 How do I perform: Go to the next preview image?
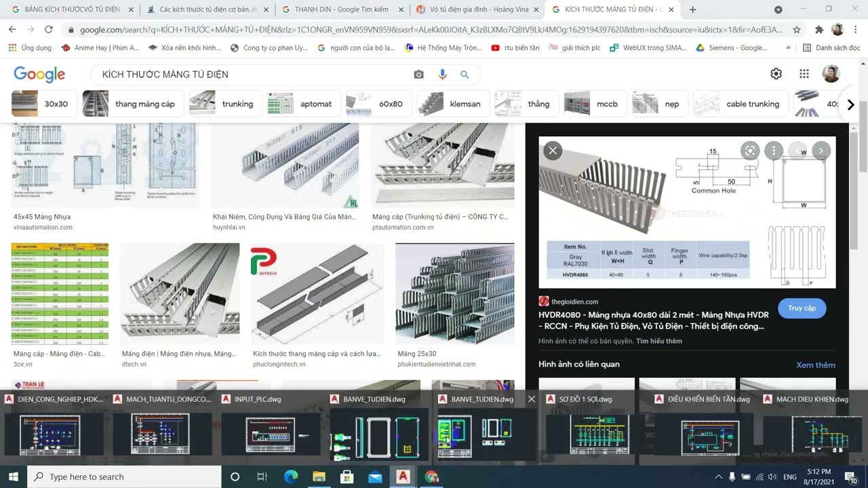click(821, 150)
